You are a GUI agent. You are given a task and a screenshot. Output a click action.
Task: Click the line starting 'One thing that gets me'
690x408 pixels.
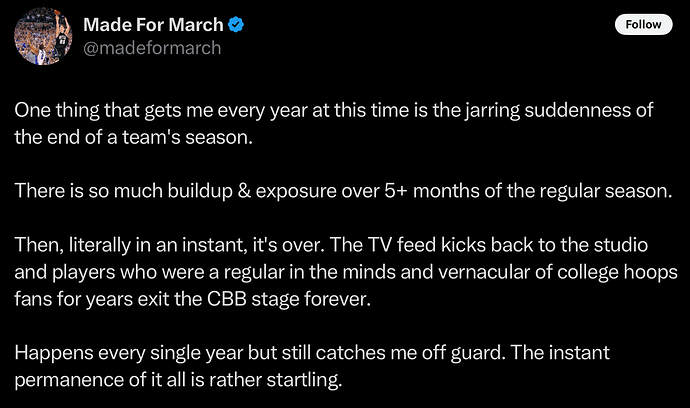tap(334, 110)
